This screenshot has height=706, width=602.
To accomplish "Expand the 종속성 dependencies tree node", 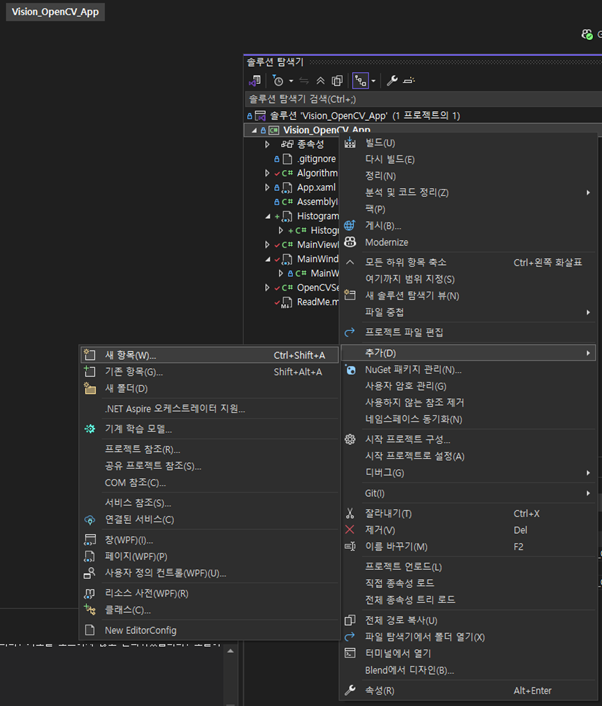I will [x=268, y=144].
